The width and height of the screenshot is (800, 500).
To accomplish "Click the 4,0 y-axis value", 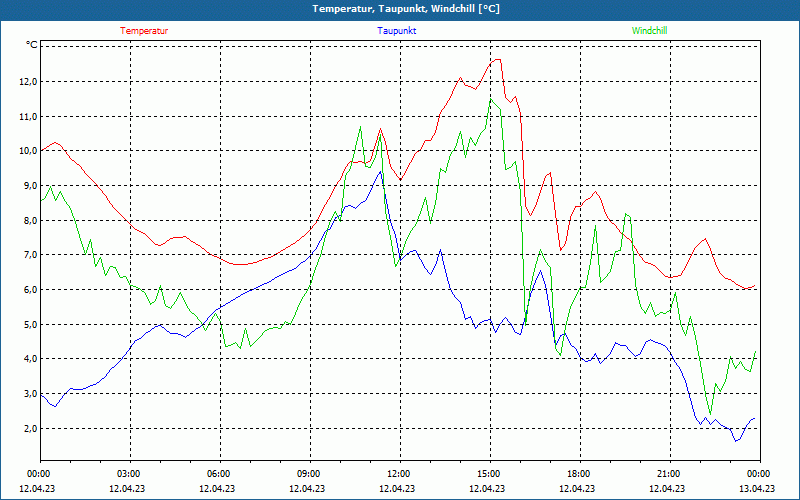I will pos(30,359).
